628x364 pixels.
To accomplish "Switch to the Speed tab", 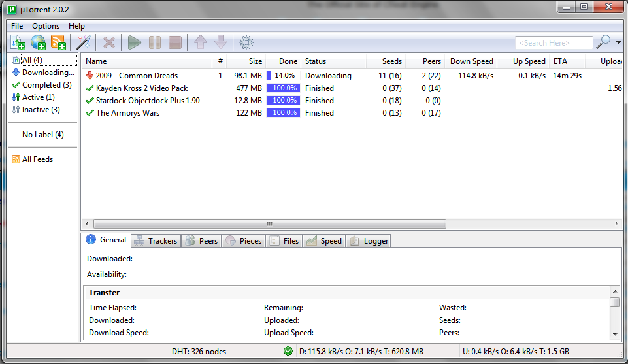I will click(x=324, y=240).
